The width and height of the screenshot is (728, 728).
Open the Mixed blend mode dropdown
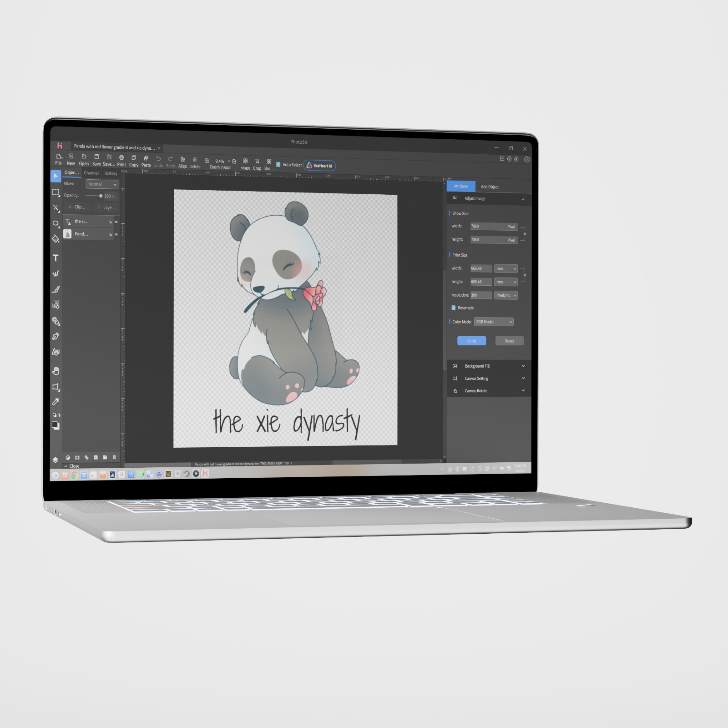point(102,184)
